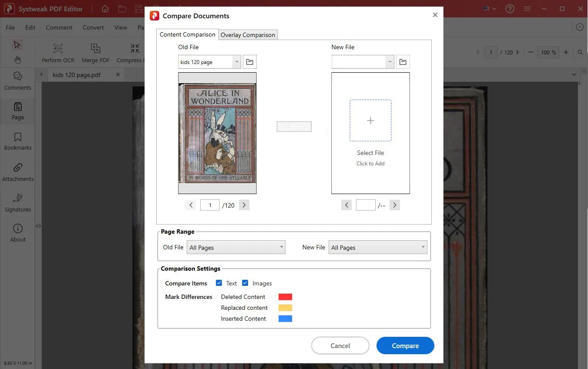Click the Old File page number field
Image resolution: width=588 pixels, height=369 pixels.
210,205
